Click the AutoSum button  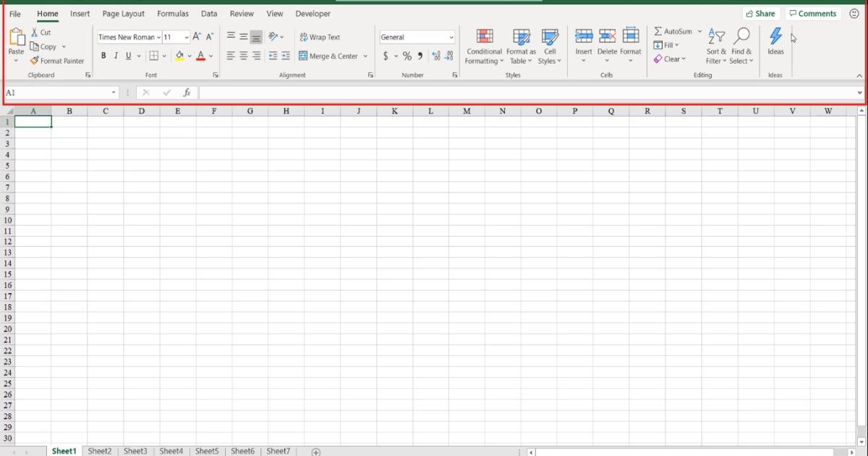[674, 30]
